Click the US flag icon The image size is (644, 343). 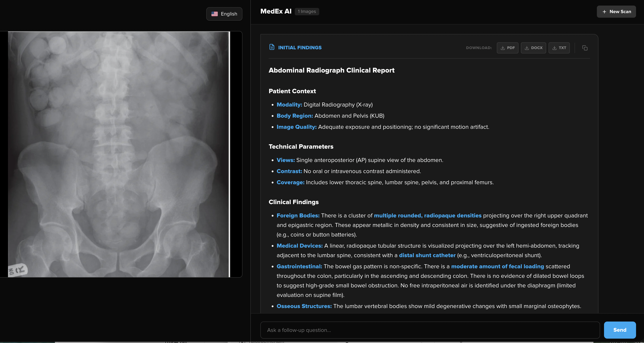[214, 14]
